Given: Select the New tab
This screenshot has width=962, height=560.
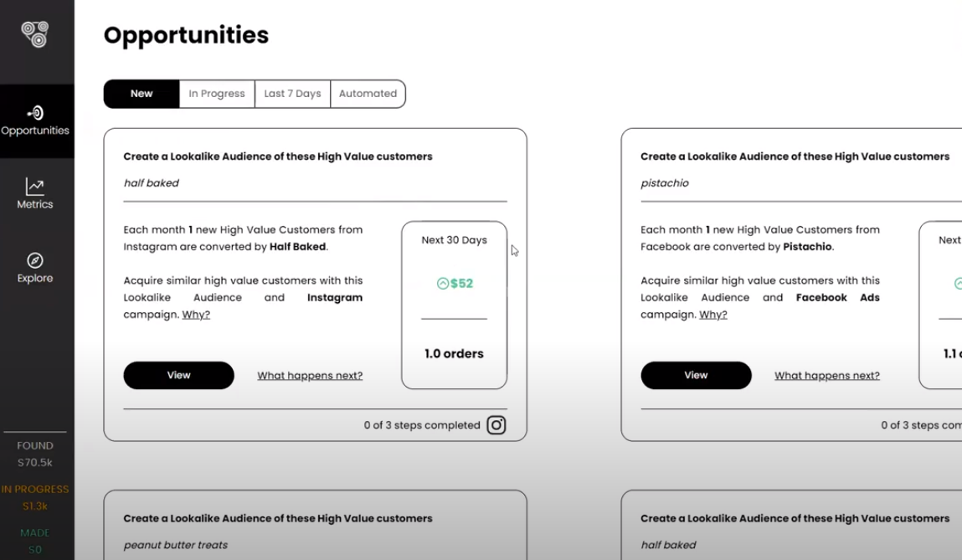Looking at the screenshot, I should click(x=141, y=94).
